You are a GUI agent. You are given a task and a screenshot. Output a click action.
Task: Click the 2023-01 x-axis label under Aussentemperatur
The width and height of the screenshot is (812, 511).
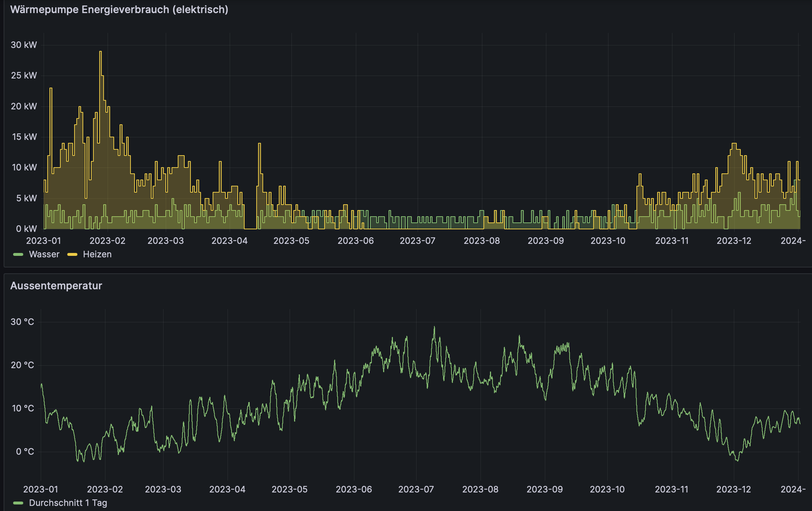41,490
